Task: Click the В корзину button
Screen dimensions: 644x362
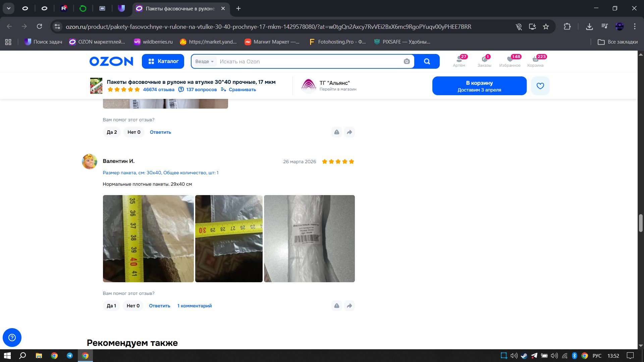Action: (x=479, y=86)
